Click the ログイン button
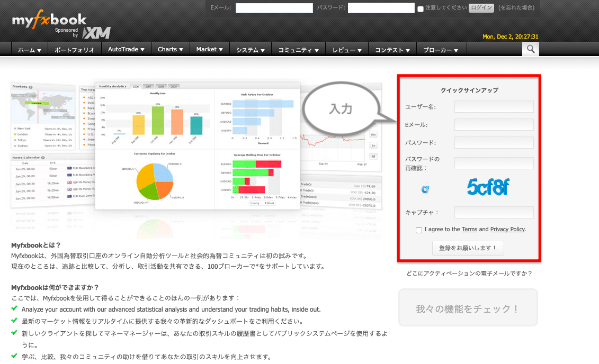The height and width of the screenshot is (364, 599). coord(481,7)
